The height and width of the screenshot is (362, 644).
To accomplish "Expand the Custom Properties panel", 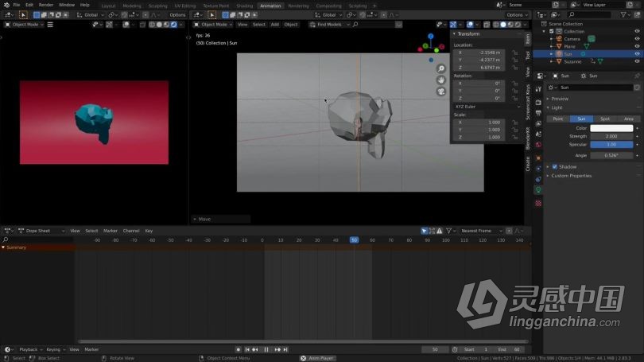I will (571, 176).
